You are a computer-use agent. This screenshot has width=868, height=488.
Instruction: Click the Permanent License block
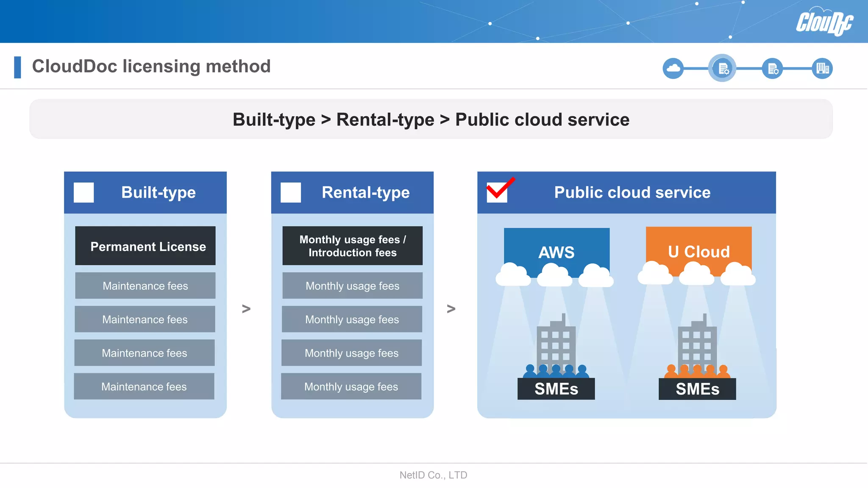point(145,246)
